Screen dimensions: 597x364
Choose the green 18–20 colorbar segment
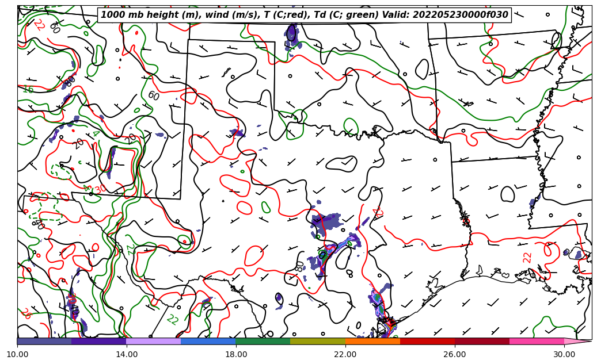click(263, 341)
